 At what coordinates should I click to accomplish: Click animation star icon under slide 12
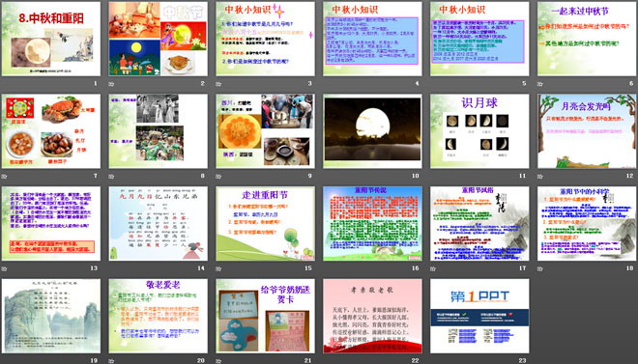point(540,177)
